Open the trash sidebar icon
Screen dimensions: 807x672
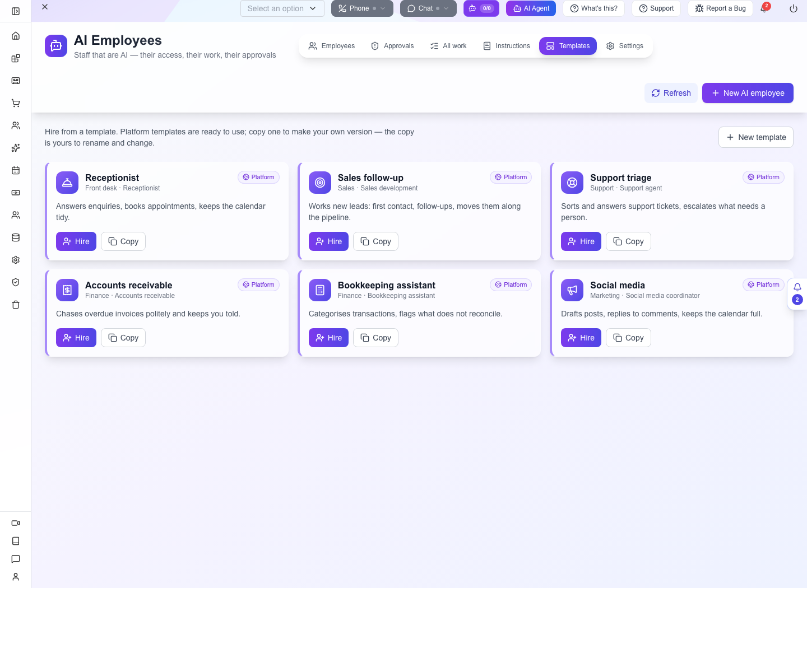coord(16,305)
